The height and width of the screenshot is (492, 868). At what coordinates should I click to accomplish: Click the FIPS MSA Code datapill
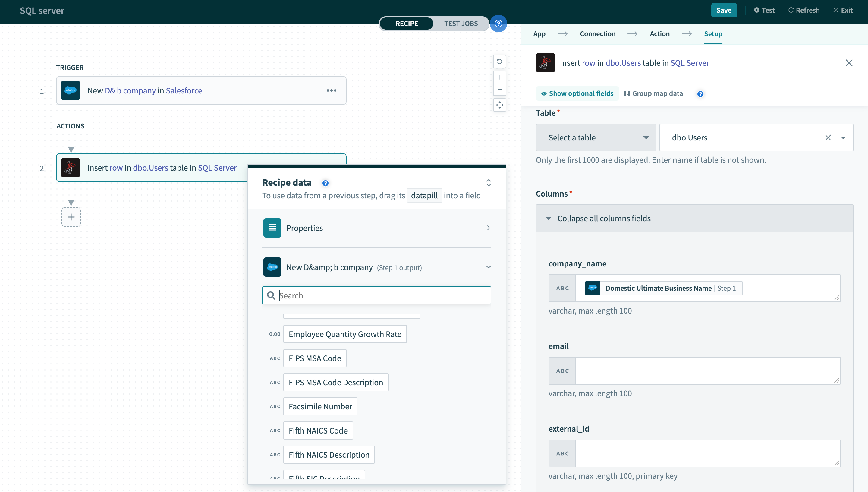pyautogui.click(x=315, y=358)
